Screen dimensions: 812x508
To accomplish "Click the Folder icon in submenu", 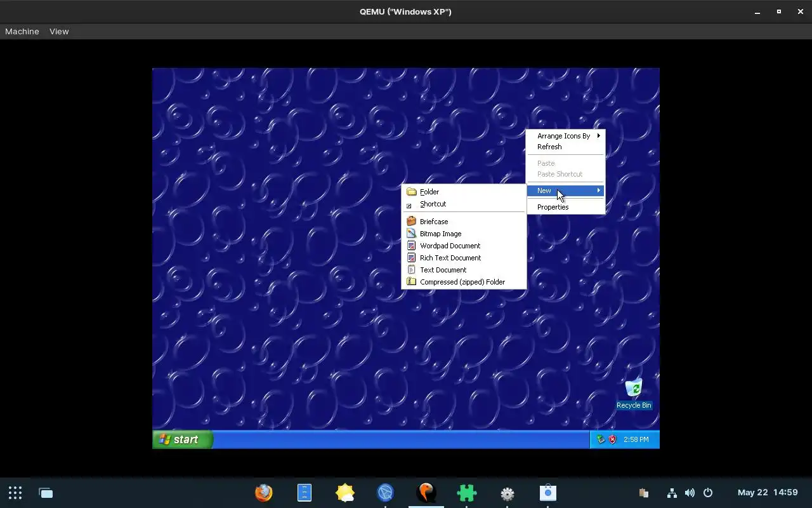I will click(411, 192).
